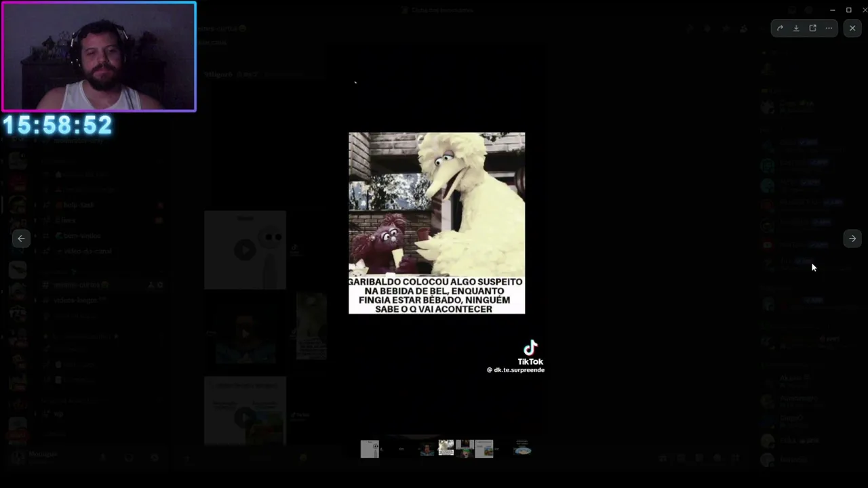
Task: Open the media in browser
Action: coord(812,28)
